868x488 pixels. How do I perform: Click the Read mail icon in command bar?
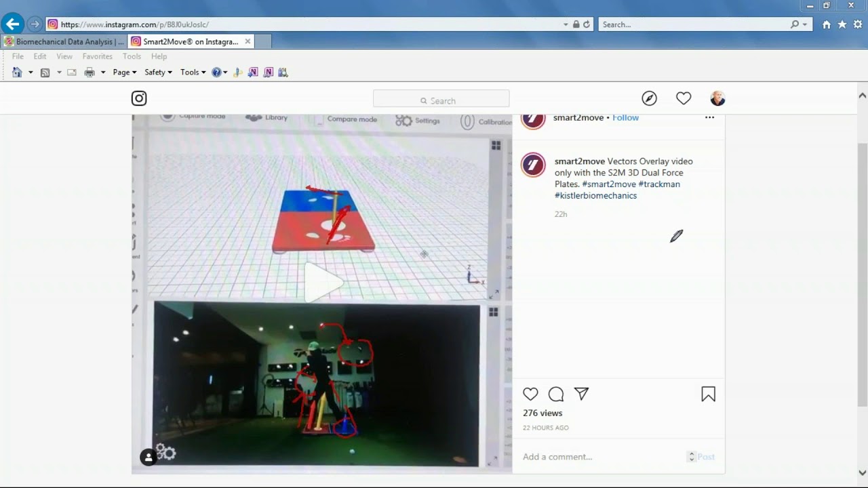click(71, 73)
